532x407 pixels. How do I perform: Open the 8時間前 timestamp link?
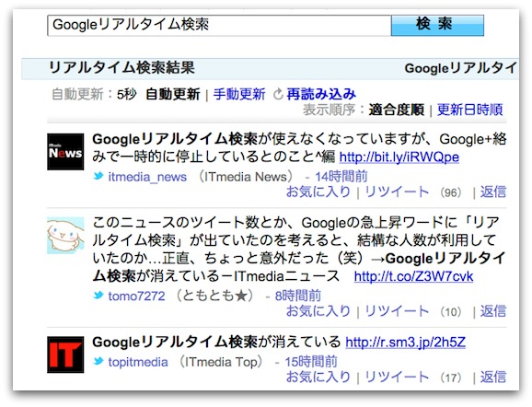[x=298, y=296]
